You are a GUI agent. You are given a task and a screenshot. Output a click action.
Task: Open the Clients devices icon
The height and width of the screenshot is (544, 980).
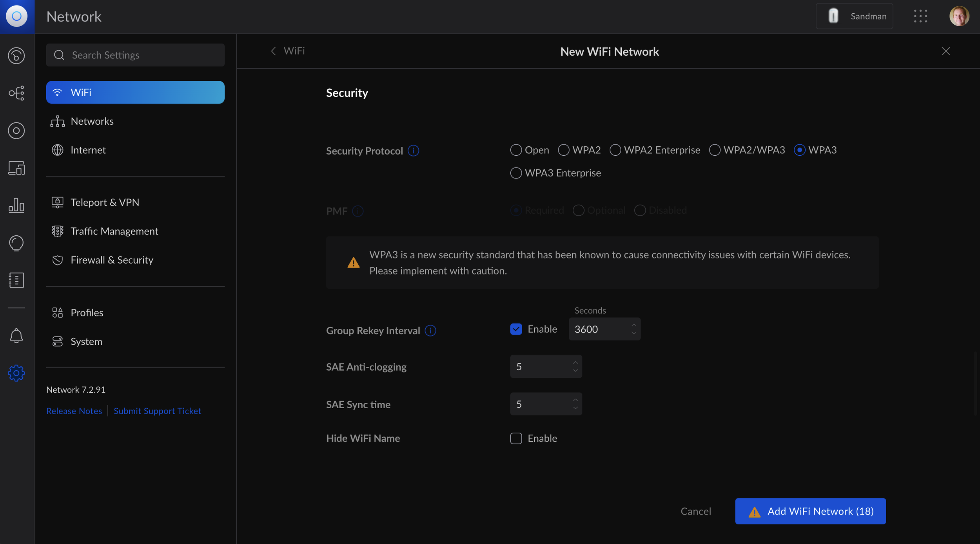tap(16, 168)
